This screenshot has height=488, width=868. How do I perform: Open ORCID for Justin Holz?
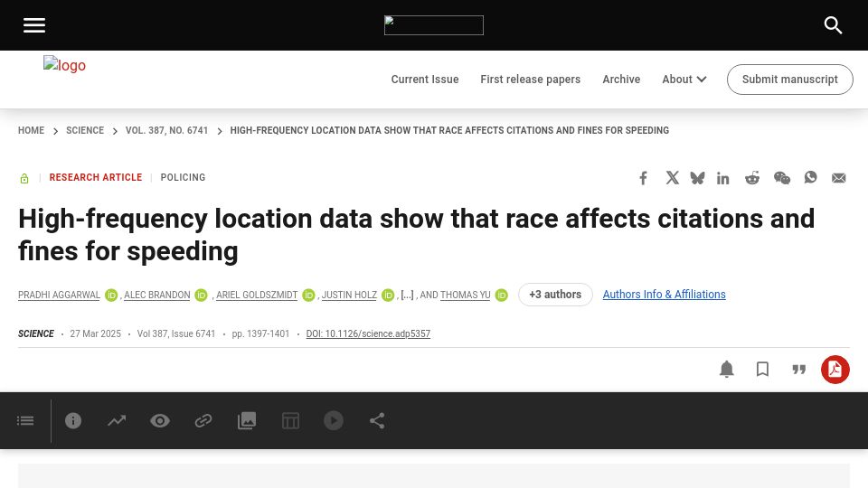click(x=388, y=296)
